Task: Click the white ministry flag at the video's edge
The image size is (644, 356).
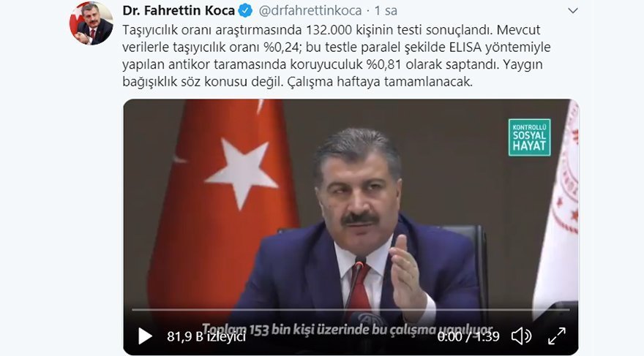Action: 558,207
